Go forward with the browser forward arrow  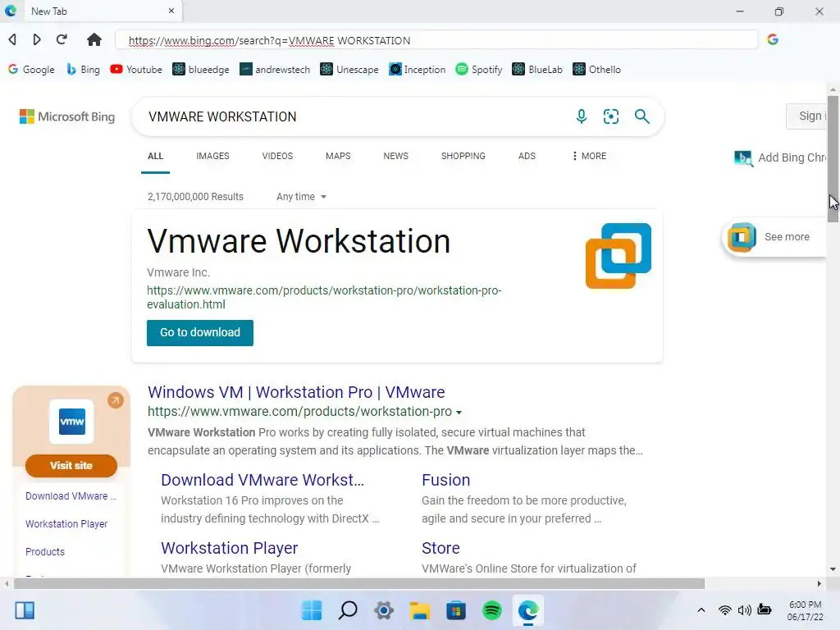[36, 39]
